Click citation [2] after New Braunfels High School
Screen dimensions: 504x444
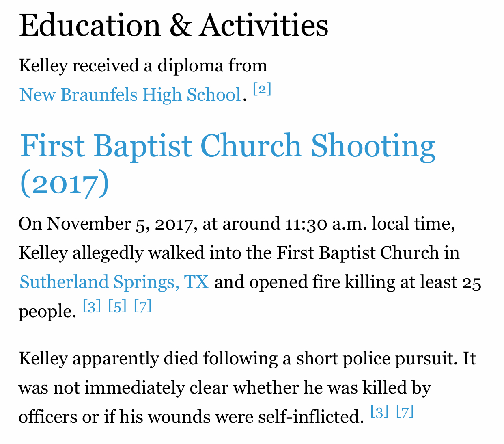point(262,89)
